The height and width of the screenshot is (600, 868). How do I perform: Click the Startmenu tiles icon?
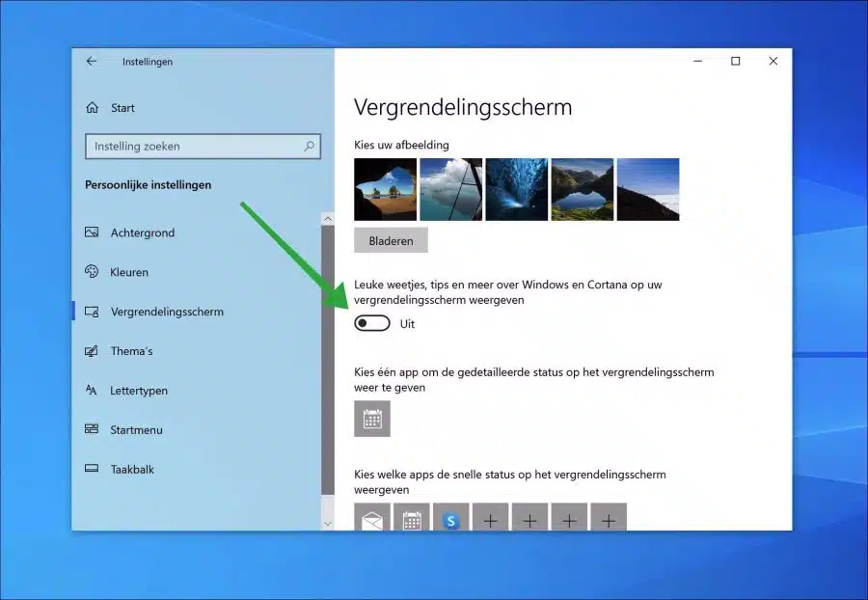pyautogui.click(x=92, y=429)
